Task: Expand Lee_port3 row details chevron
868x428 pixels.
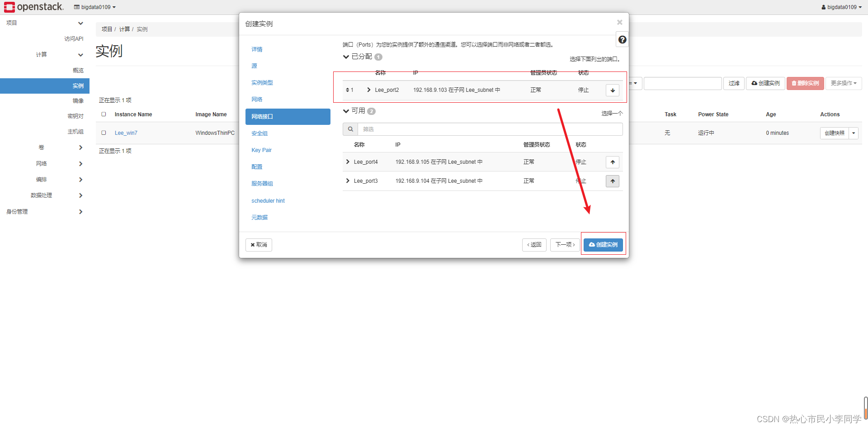Action: click(348, 181)
